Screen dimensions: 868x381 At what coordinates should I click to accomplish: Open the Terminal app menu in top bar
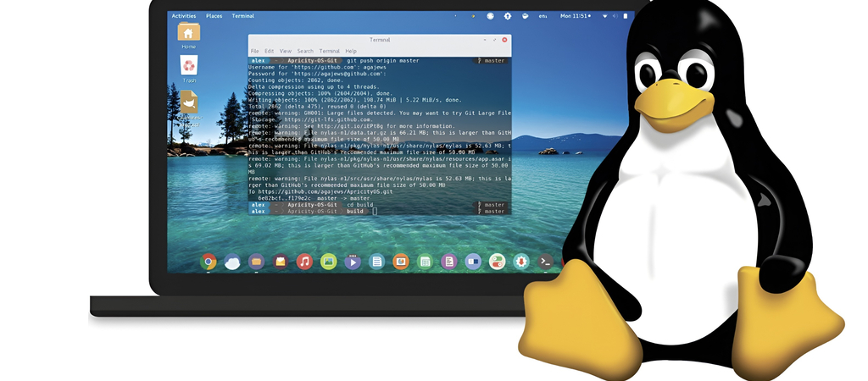[243, 16]
